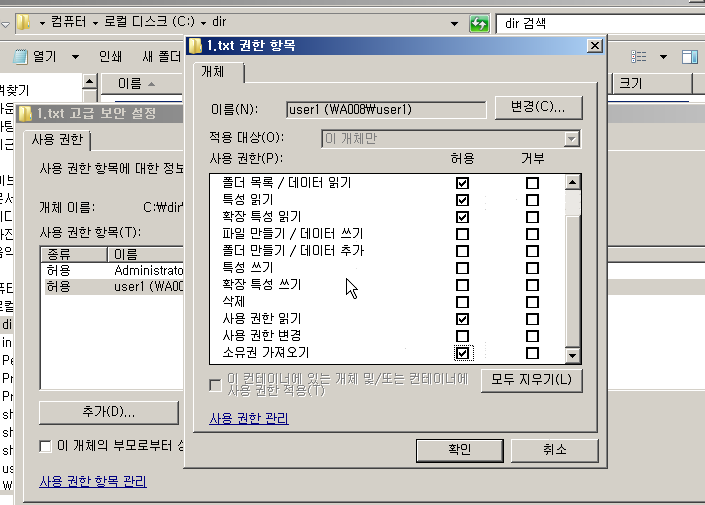Check Allow for 삭제
Image resolution: width=705 pixels, height=505 pixels.
tap(462, 302)
